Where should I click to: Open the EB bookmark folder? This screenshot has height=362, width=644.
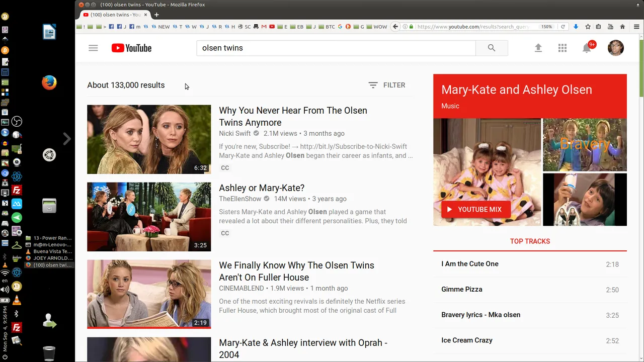tap(297, 27)
